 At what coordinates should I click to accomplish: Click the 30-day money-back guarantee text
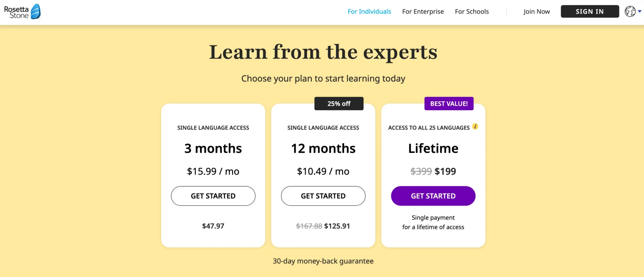[x=323, y=261]
